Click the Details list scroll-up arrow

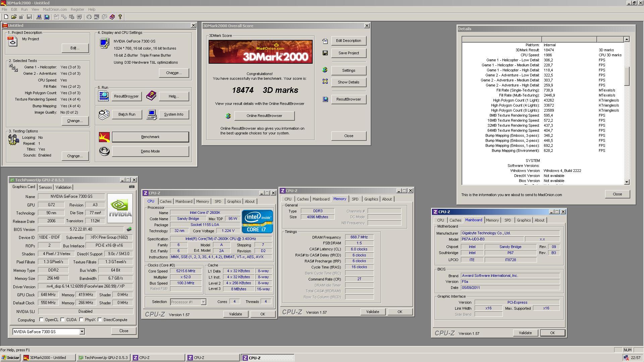click(627, 39)
